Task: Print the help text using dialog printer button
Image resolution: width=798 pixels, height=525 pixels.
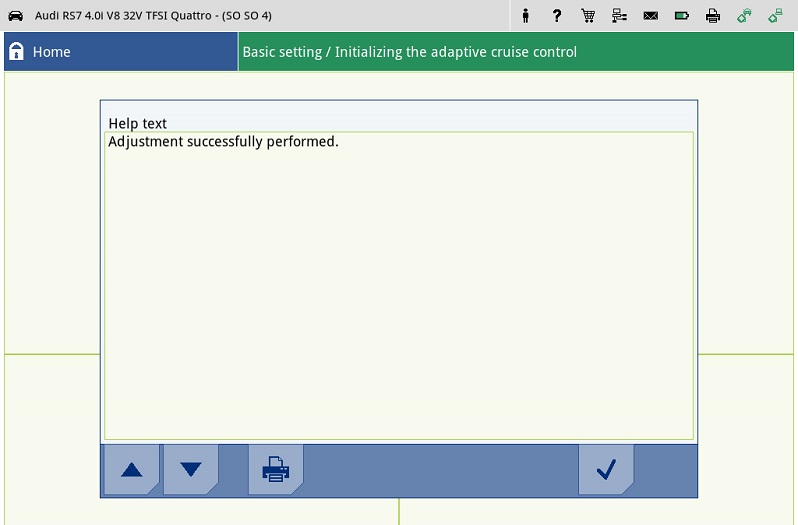Action: coord(275,469)
